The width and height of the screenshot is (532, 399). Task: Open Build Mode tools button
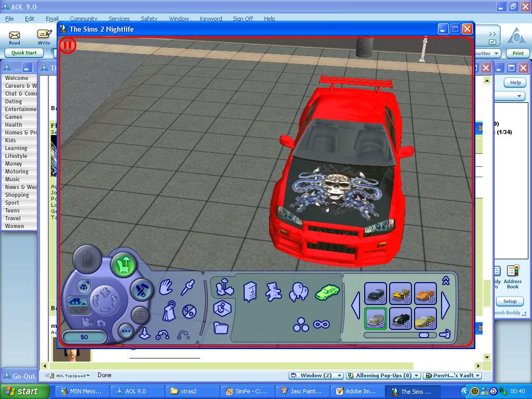[x=140, y=289]
